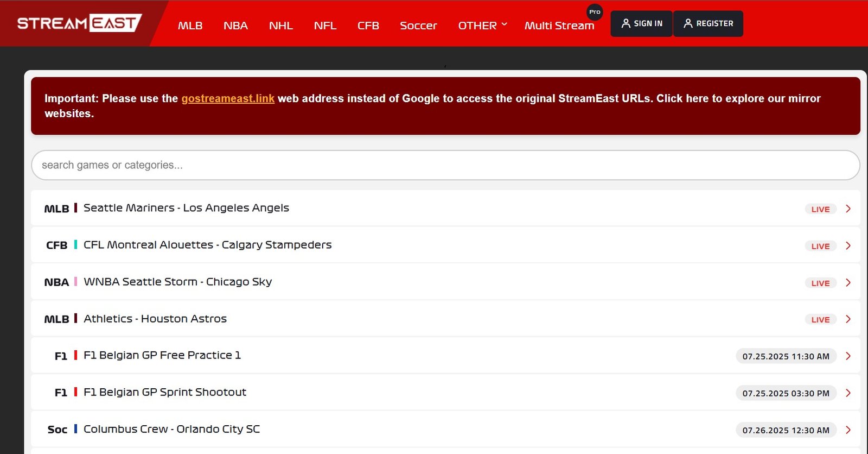Click chevron on Free Practice 1 row
Viewport: 868px width, 454px height.
[x=848, y=356]
